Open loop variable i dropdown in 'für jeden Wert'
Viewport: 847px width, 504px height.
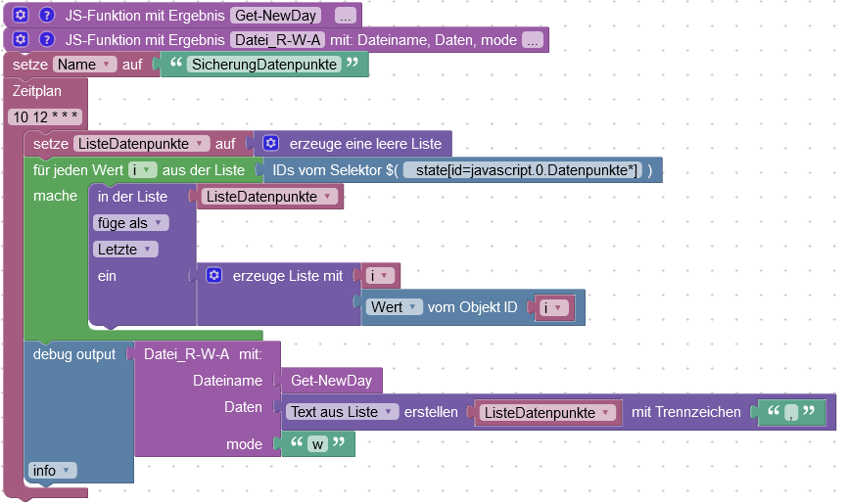coord(143,170)
